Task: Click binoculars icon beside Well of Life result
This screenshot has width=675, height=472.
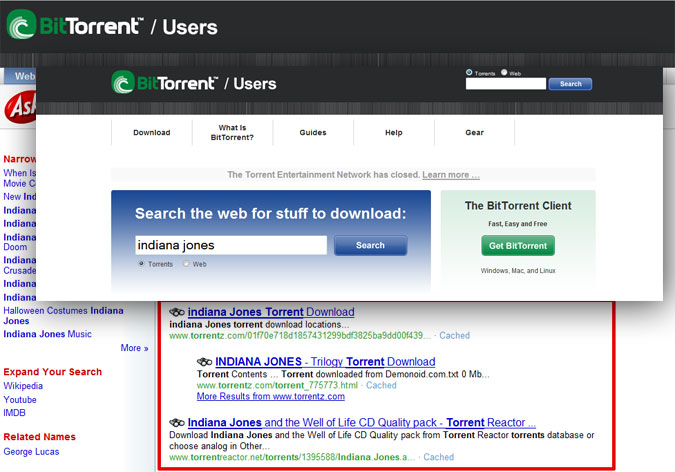Action: 176,422
